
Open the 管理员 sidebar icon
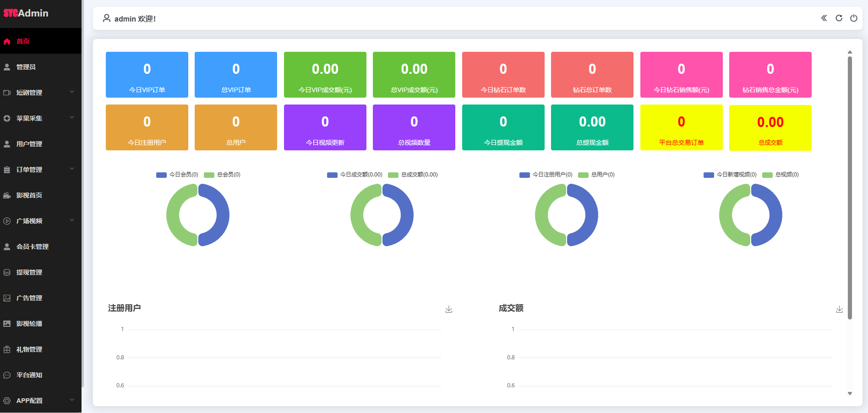coord(7,67)
